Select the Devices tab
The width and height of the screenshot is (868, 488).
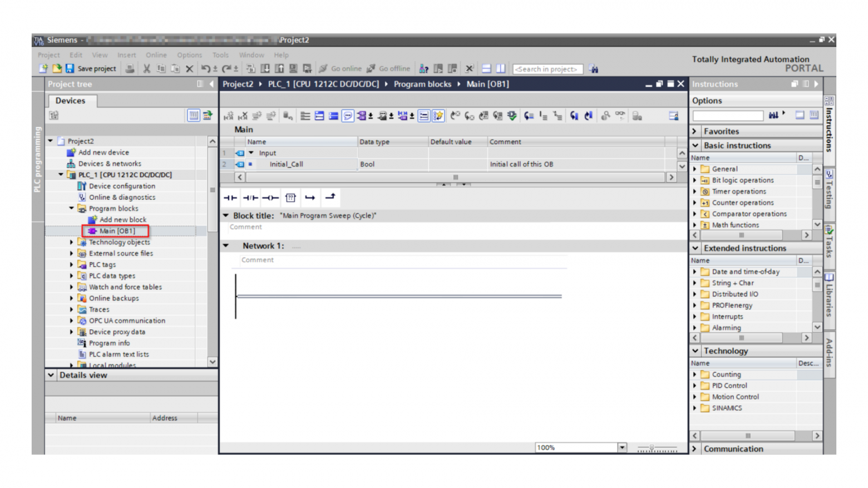click(71, 101)
